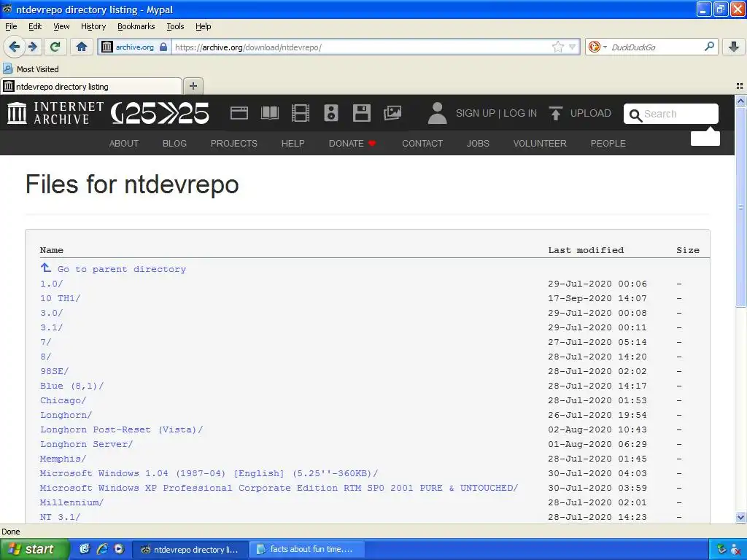The height and width of the screenshot is (560, 747).
Task: Click the user avatar icon
Action: [437, 113]
